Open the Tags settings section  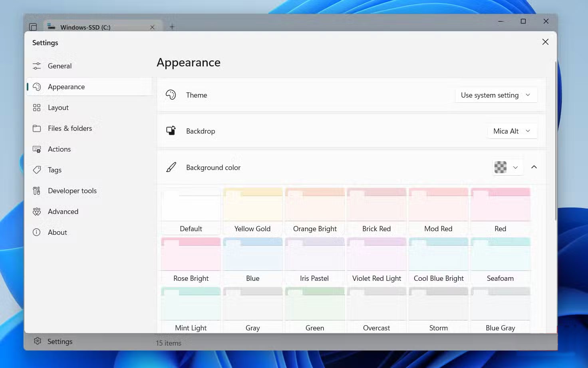[54, 170]
